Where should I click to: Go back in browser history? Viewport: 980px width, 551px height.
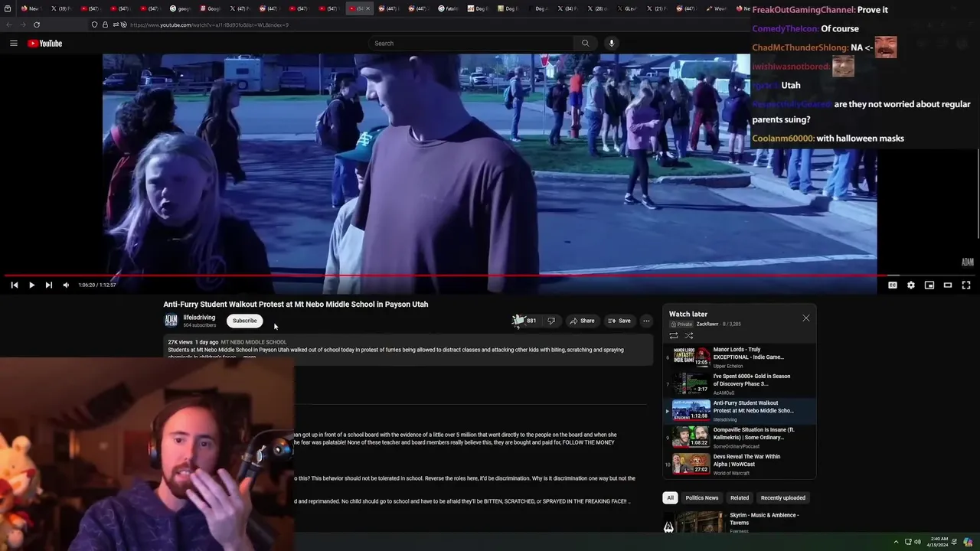click(x=9, y=24)
